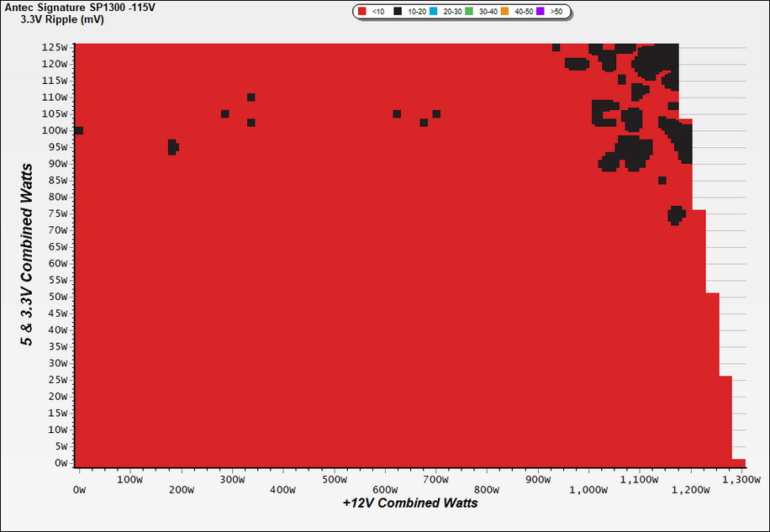Screen dimensions: 770x532
Task: Click the '500W' x-axis label
Action: [x=335, y=480]
